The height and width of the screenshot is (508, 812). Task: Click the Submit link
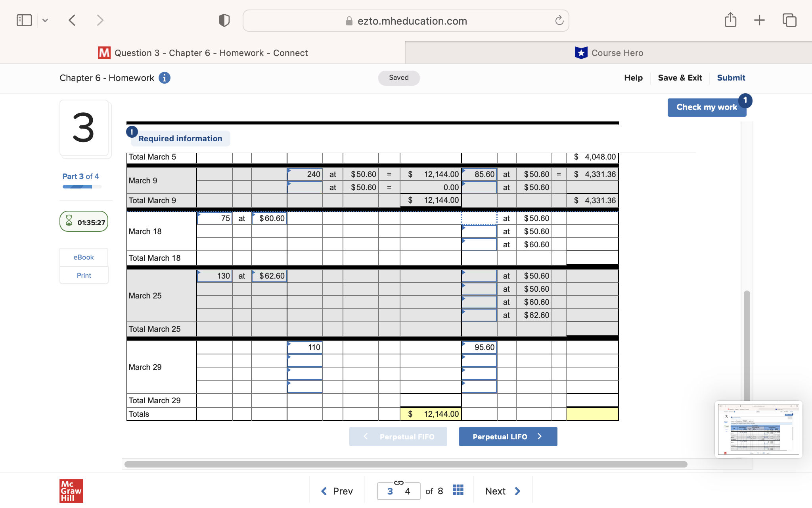[731, 78]
